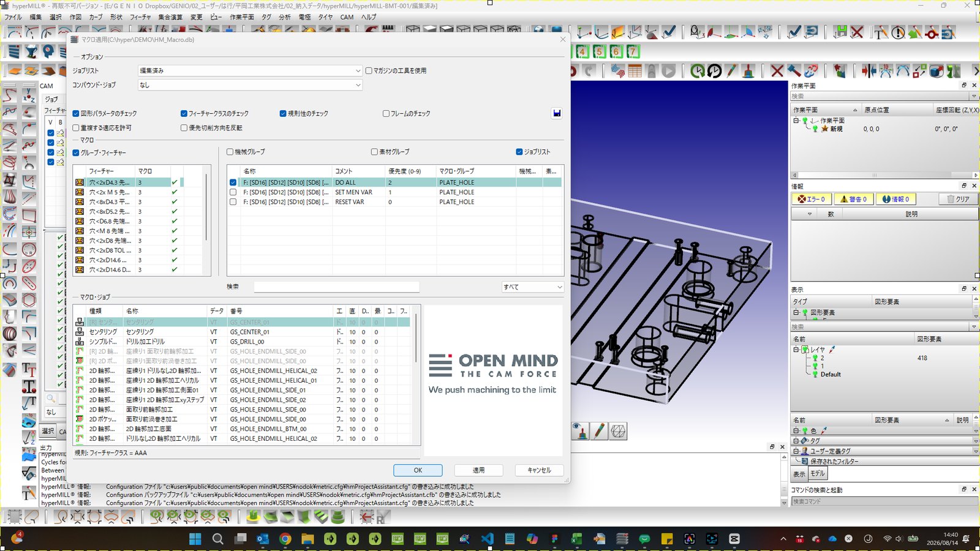
Task: Expand the 図形要素 tree node in 表示 panel
Action: [x=796, y=313]
